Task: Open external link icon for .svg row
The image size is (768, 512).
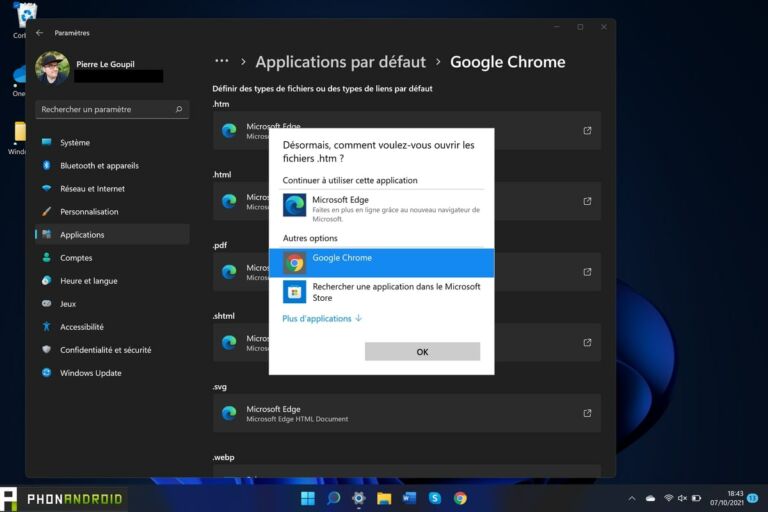Action: (587, 413)
